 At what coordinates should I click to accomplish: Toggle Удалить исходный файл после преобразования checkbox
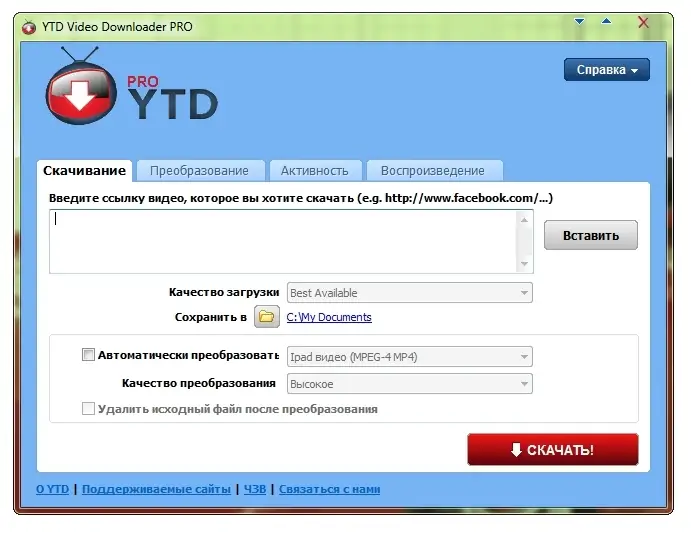tap(88, 408)
